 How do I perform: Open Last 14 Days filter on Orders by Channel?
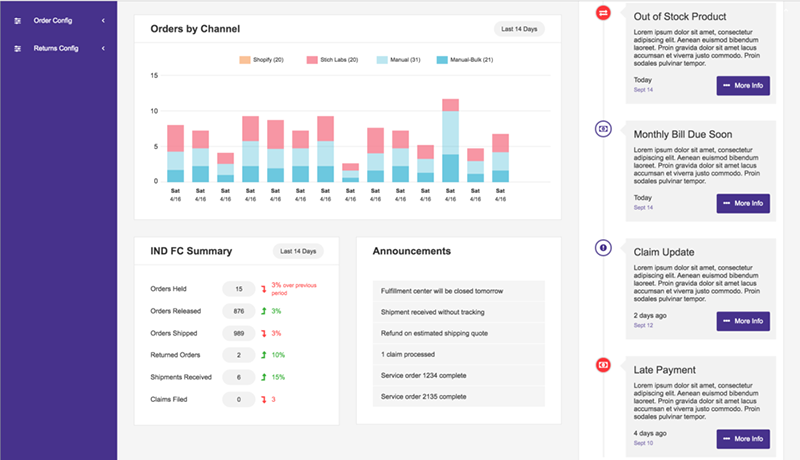[x=520, y=29]
